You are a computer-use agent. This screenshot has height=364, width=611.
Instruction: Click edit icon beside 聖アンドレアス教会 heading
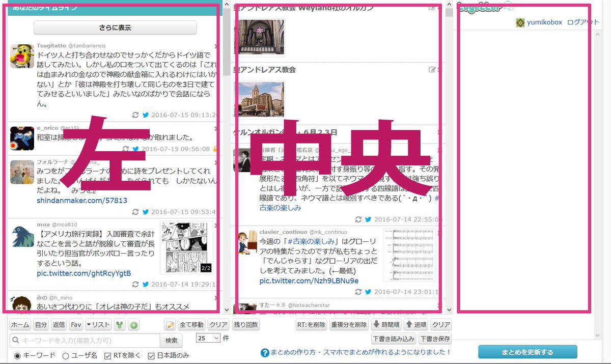432,70
